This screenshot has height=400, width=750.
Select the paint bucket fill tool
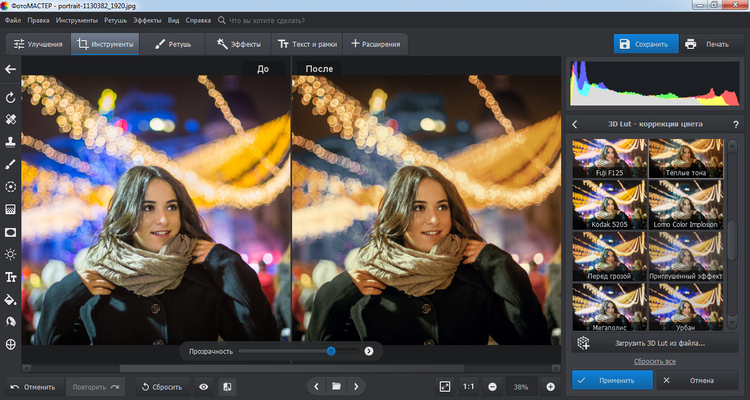[11, 299]
